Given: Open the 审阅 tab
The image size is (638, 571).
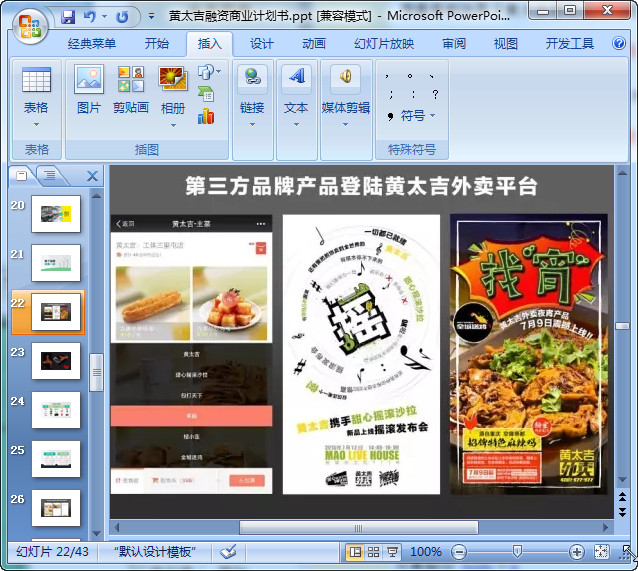Looking at the screenshot, I should click(x=454, y=43).
